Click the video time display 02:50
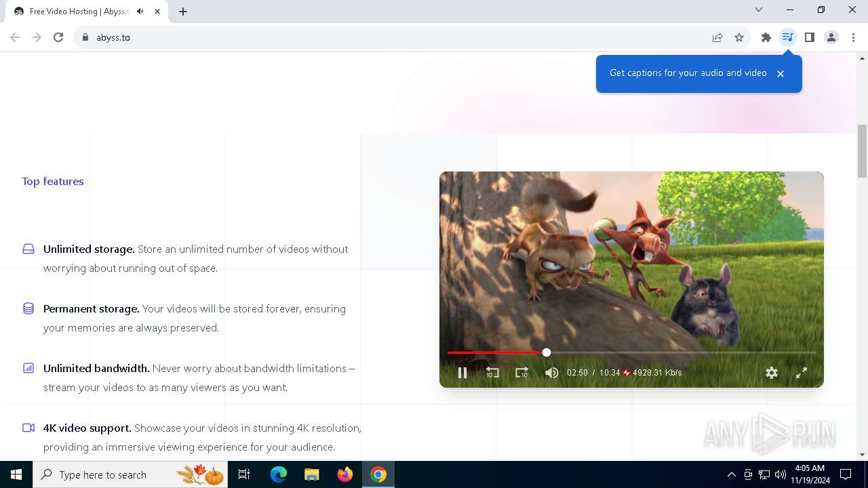 pos(577,373)
